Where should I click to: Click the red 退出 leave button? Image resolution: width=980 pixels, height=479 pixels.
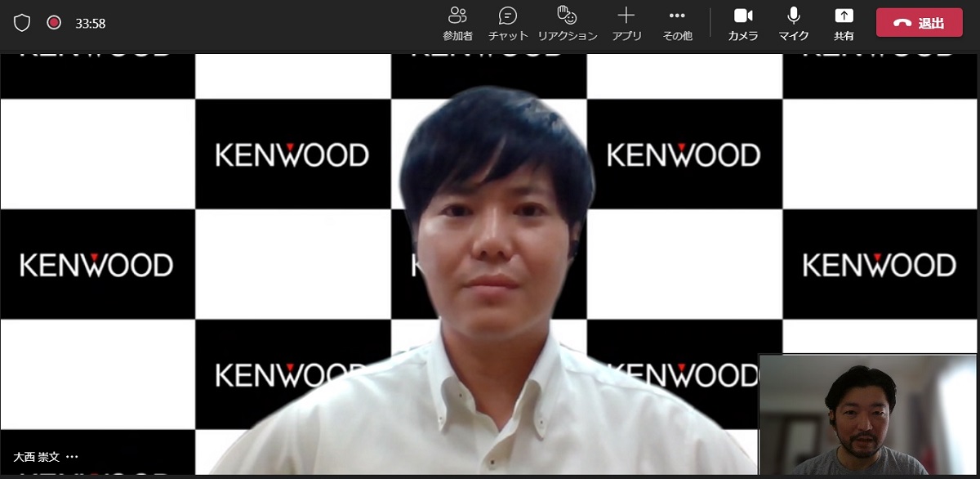click(920, 23)
